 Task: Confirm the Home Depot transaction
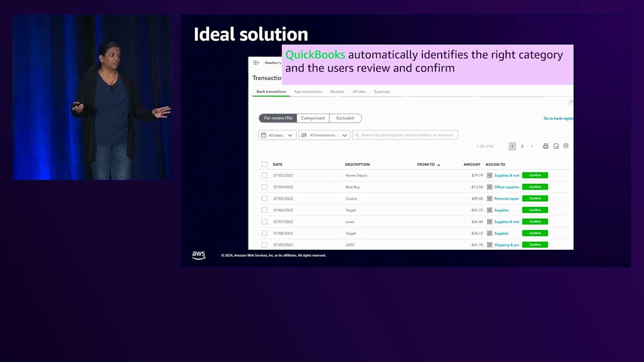(535, 175)
